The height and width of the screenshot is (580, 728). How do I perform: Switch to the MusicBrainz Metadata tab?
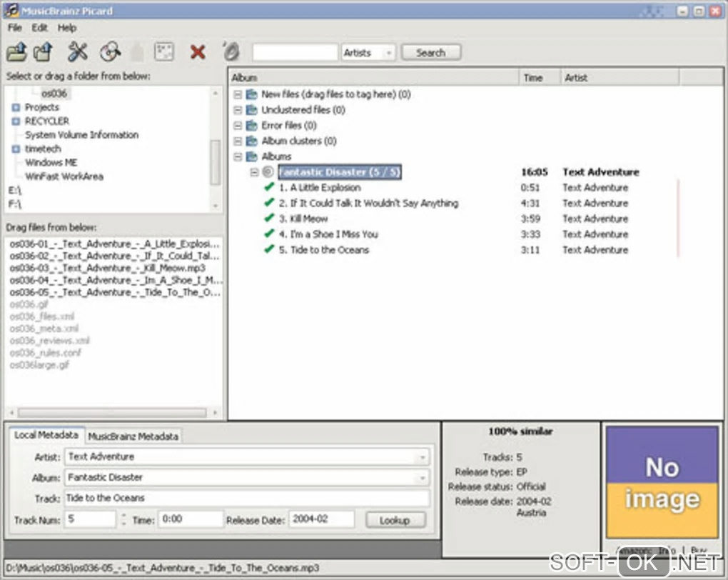[133, 436]
